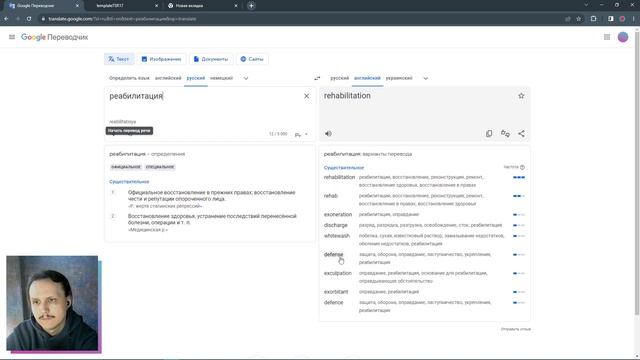
Task: Open the on-screen keyboard input tool
Action: (x=298, y=134)
